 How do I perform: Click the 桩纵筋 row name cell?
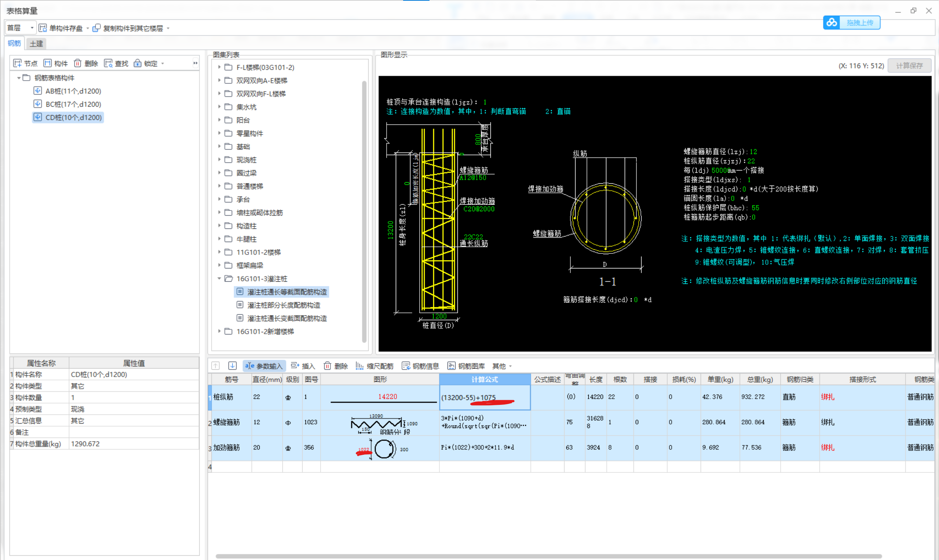[231, 397]
